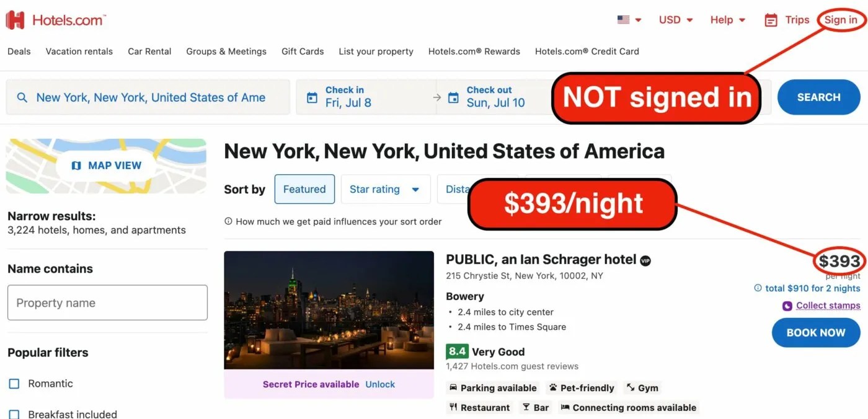Image resolution: width=868 pixels, height=419 pixels.
Task: Click the VIP badge beside PUBLIC hotel name
Action: [645, 260]
